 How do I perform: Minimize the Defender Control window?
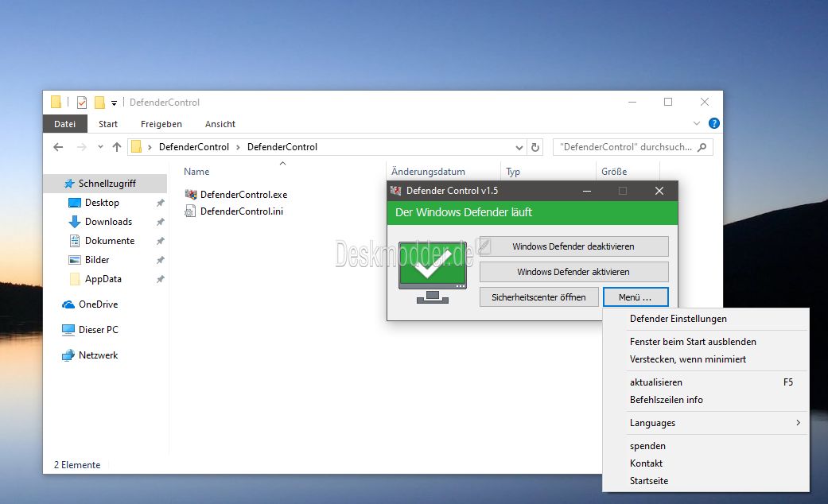pyautogui.click(x=587, y=191)
